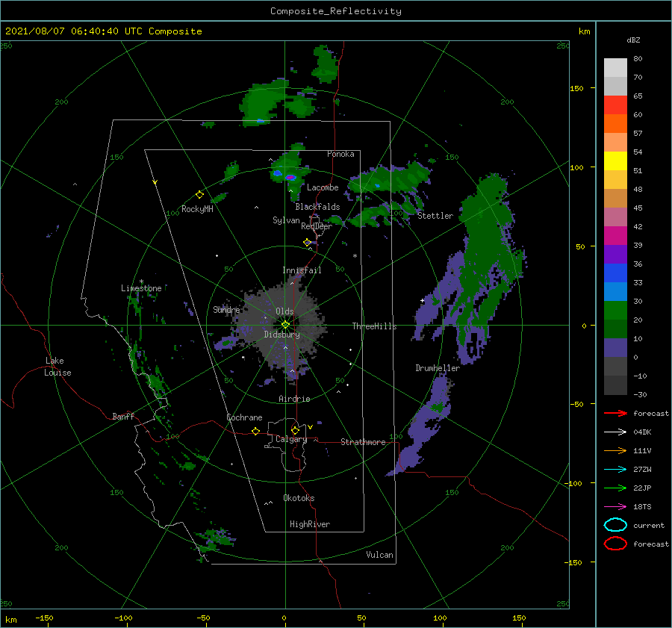The image size is (672, 628).
Task: Click the orange 111V arrow legend icon
Action: click(615, 450)
